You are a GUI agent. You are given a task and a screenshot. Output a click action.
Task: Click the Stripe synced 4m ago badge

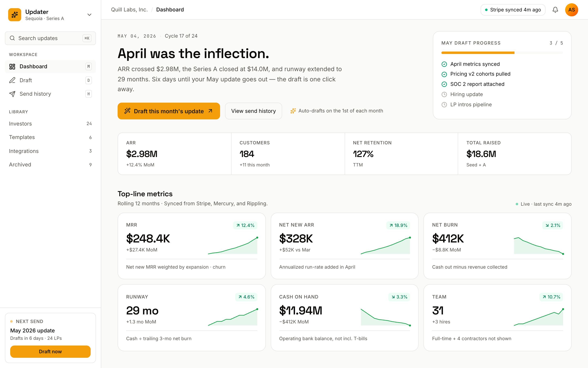(x=513, y=10)
